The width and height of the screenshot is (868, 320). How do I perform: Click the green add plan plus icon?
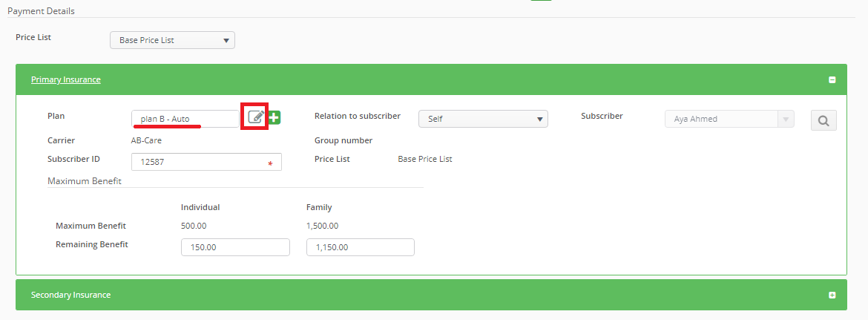[x=274, y=117]
